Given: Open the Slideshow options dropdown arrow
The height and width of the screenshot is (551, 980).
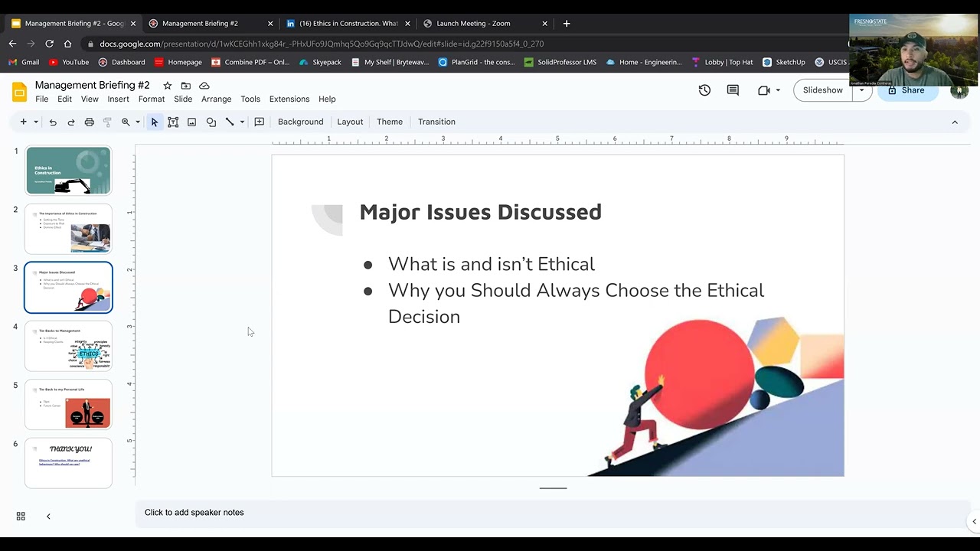Looking at the screenshot, I should [861, 90].
